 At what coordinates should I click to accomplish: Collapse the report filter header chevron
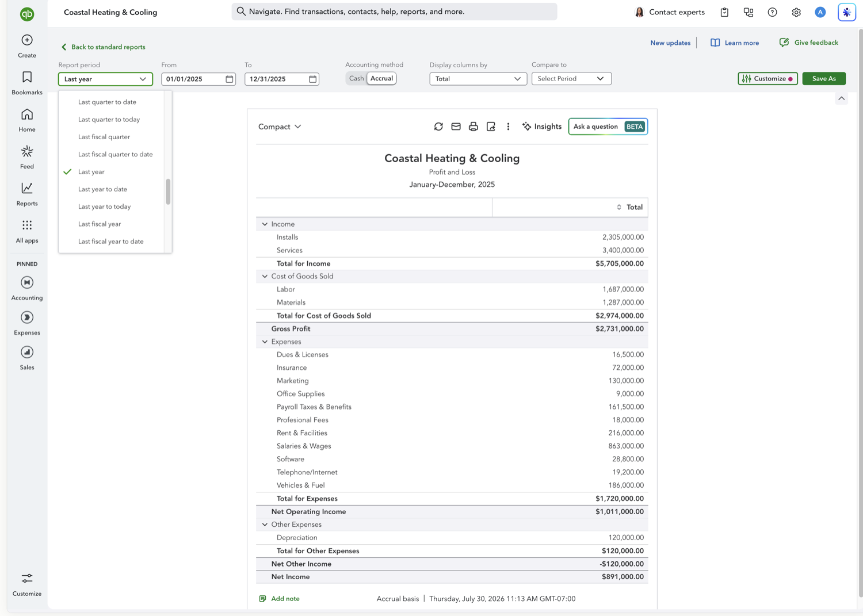842,98
